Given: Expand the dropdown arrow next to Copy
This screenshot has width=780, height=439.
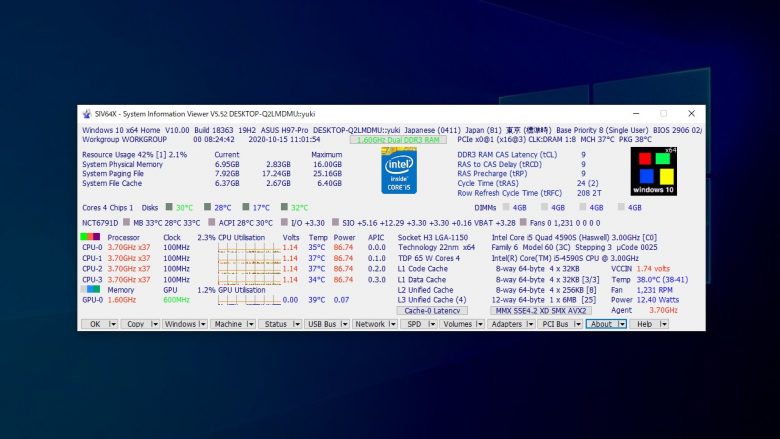Looking at the screenshot, I should 154,324.
